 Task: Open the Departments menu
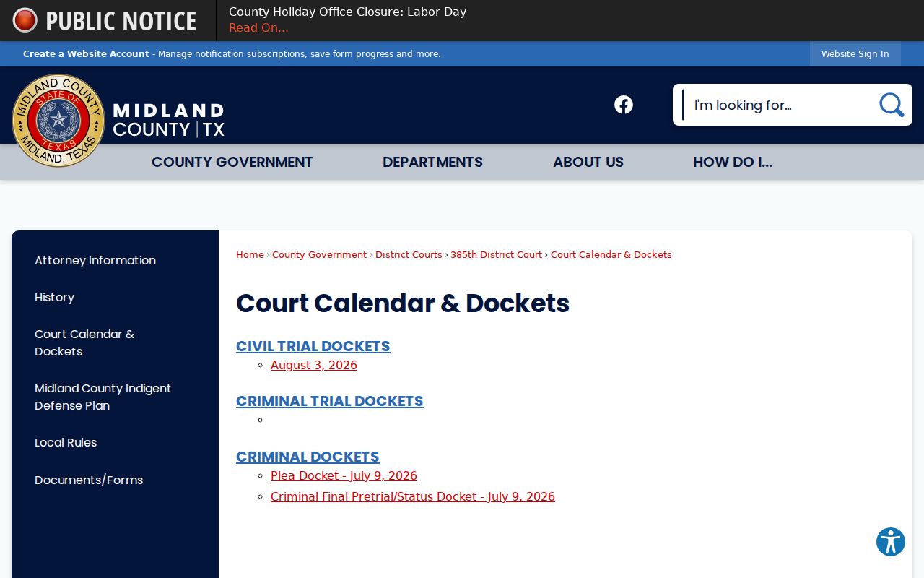[432, 162]
